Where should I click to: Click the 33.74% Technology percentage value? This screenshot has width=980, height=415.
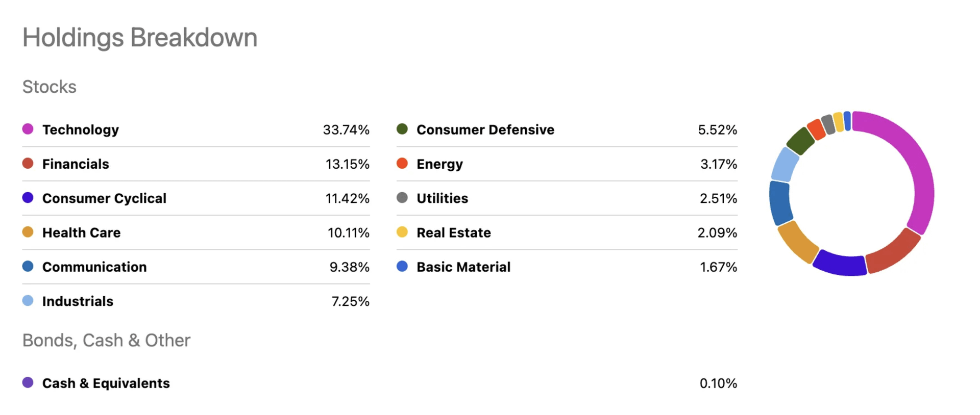coord(346,129)
